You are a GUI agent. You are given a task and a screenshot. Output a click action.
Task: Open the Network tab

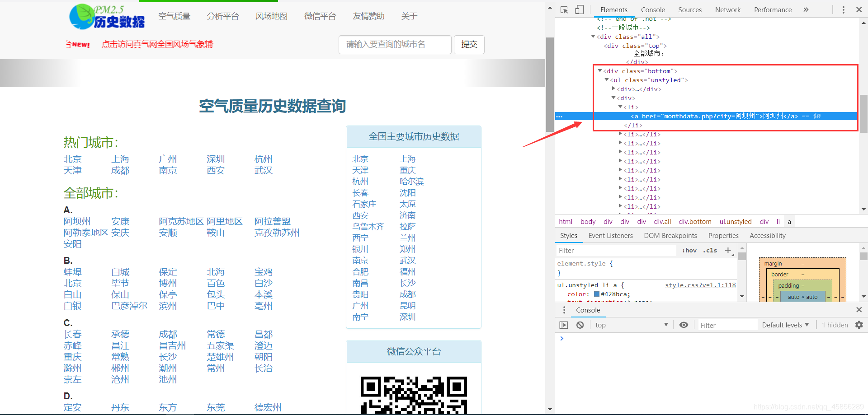click(x=728, y=9)
